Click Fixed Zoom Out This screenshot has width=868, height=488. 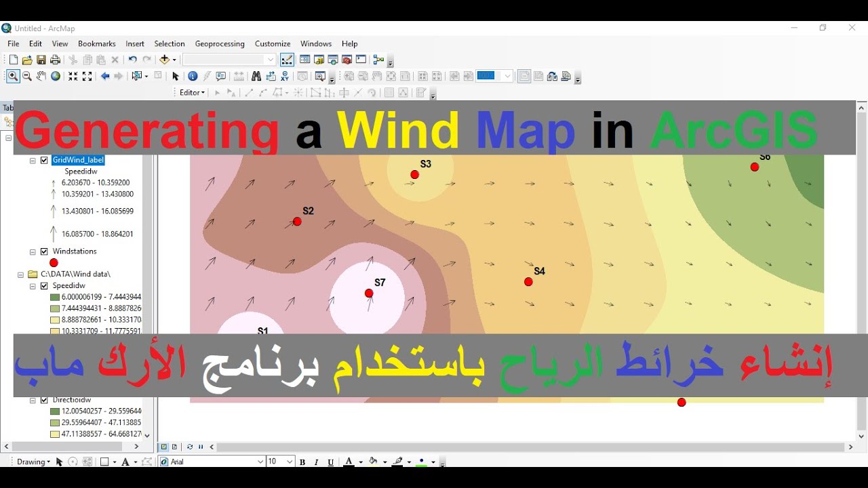[x=87, y=77]
